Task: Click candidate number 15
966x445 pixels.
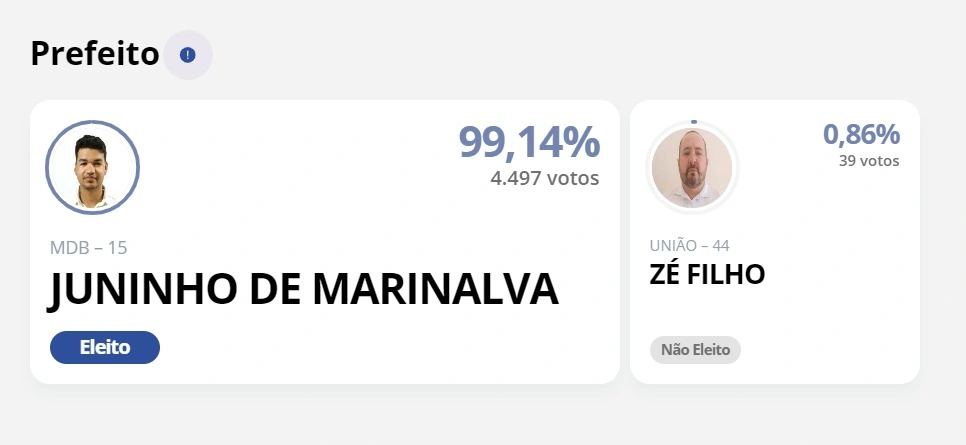Action: tap(117, 248)
